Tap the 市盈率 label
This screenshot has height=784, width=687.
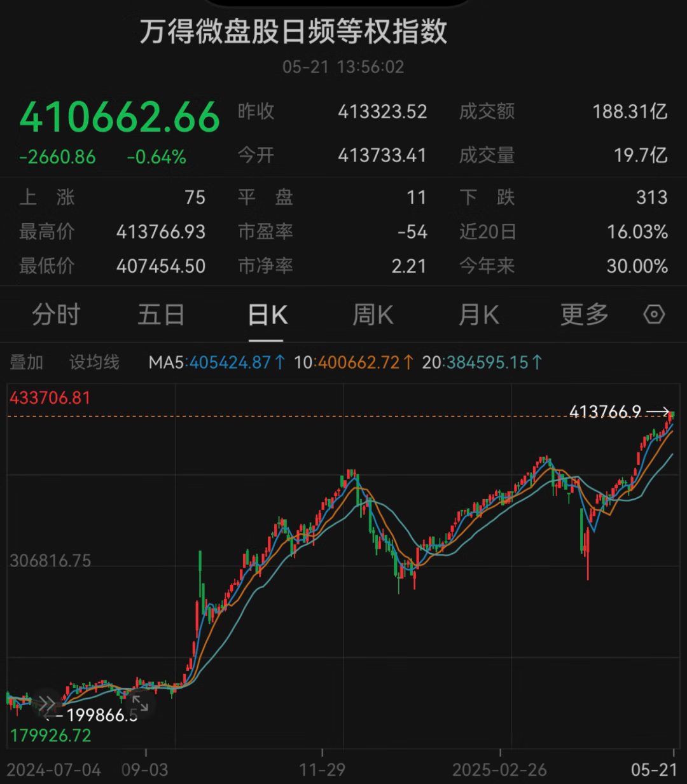(265, 232)
